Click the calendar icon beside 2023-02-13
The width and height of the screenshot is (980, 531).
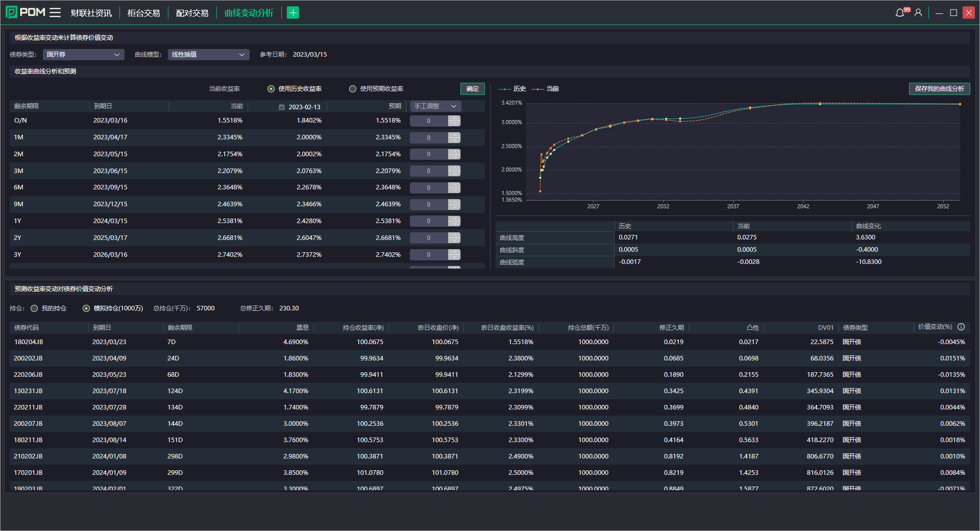tap(282, 107)
